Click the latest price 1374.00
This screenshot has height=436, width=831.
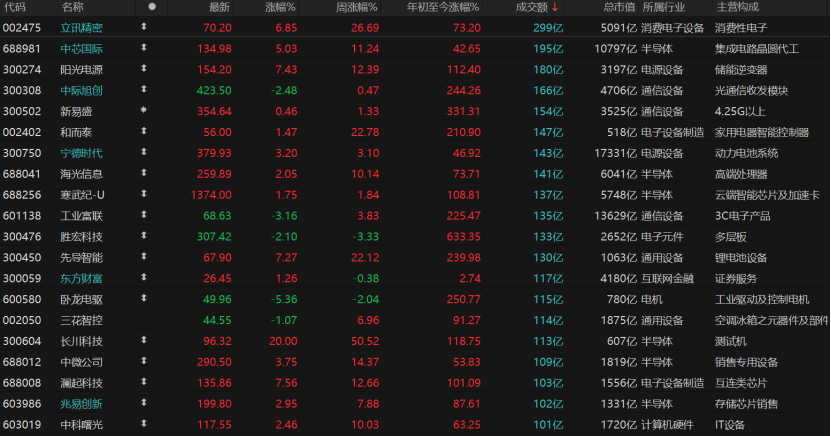pos(211,195)
